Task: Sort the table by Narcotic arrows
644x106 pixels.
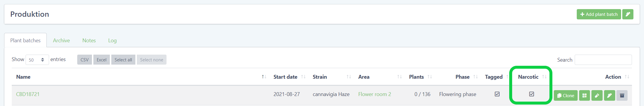Action: [x=544, y=77]
